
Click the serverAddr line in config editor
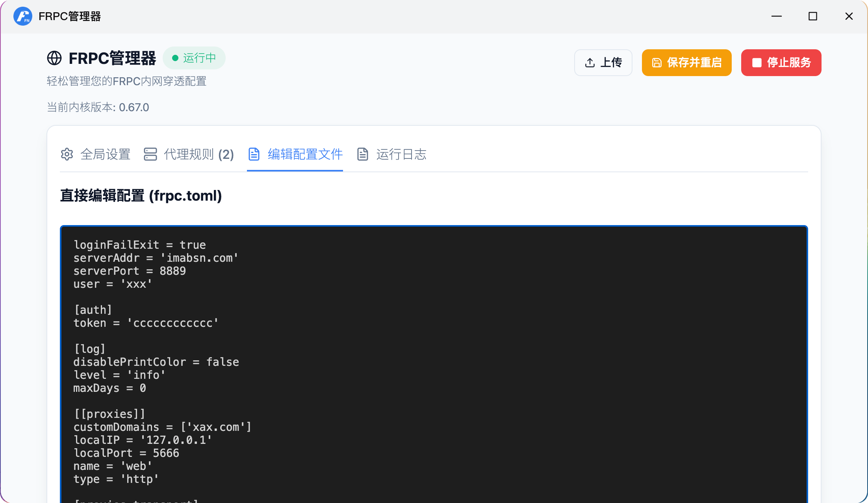156,258
